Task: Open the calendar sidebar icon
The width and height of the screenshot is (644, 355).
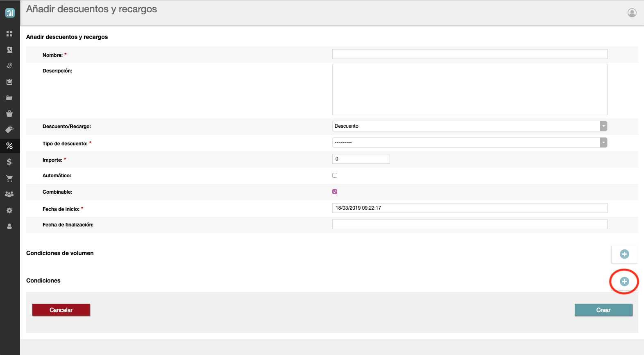Action: tap(9, 81)
